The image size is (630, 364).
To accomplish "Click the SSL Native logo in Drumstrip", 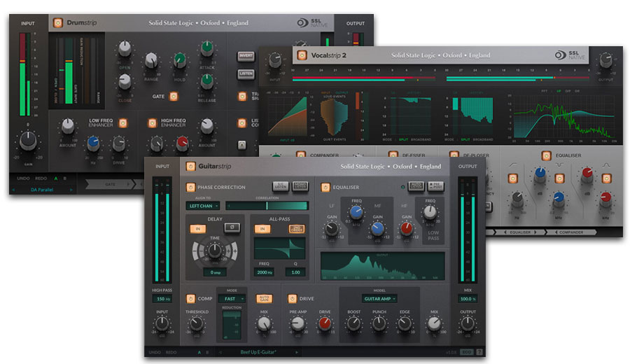I will pyautogui.click(x=313, y=23).
